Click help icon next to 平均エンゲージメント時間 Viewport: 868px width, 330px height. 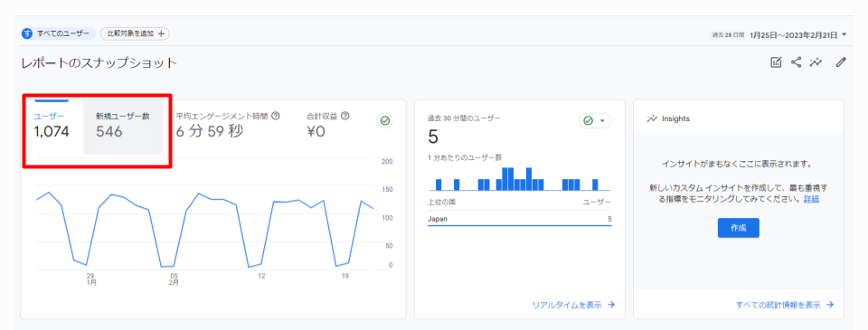[275, 116]
